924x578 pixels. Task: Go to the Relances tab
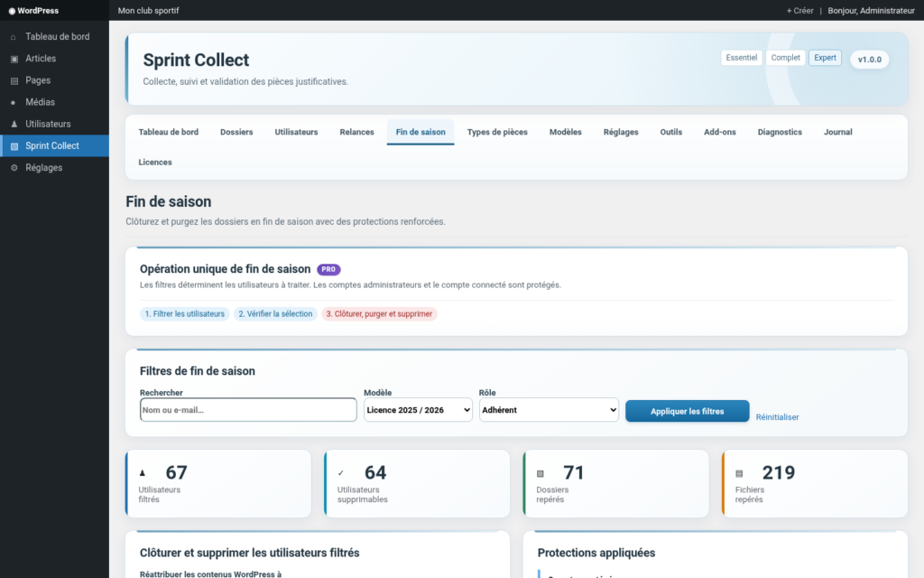click(x=356, y=132)
